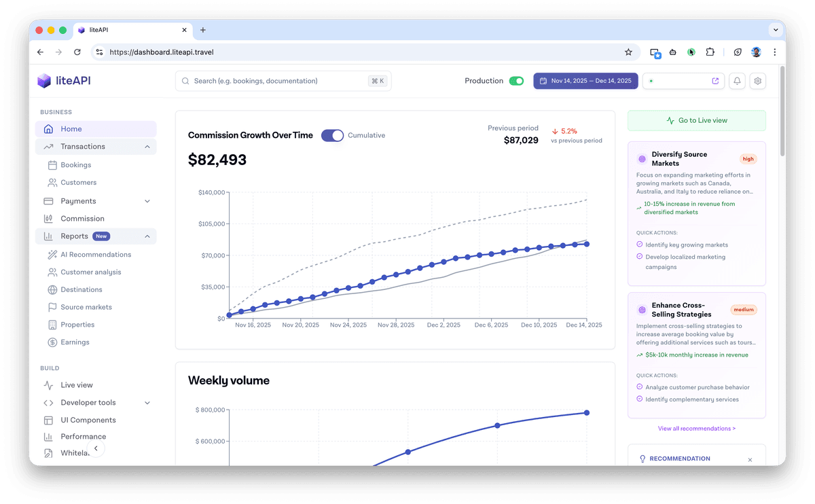Click the liteAPI cube logo
Screen dimensions: 815x504
pyautogui.click(x=44, y=81)
